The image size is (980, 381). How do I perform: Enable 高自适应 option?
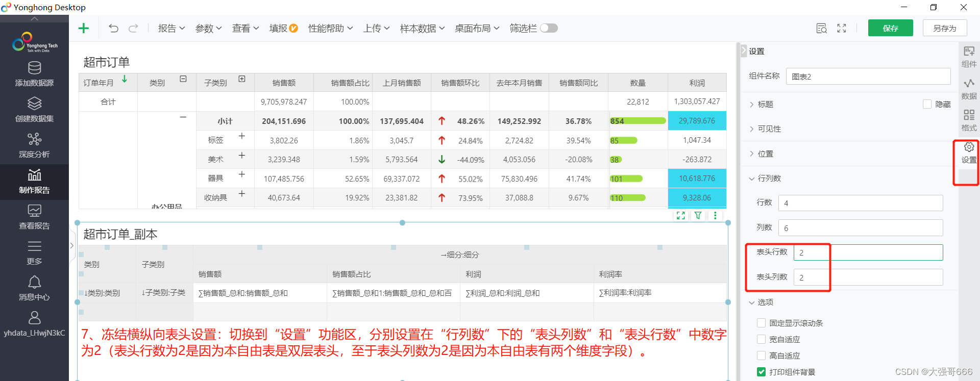click(761, 355)
